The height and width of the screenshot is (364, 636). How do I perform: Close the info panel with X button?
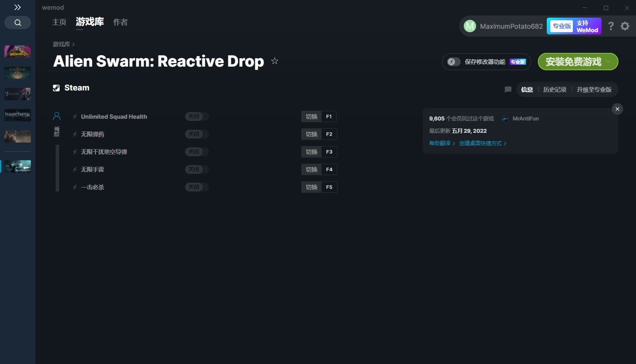[x=617, y=109]
